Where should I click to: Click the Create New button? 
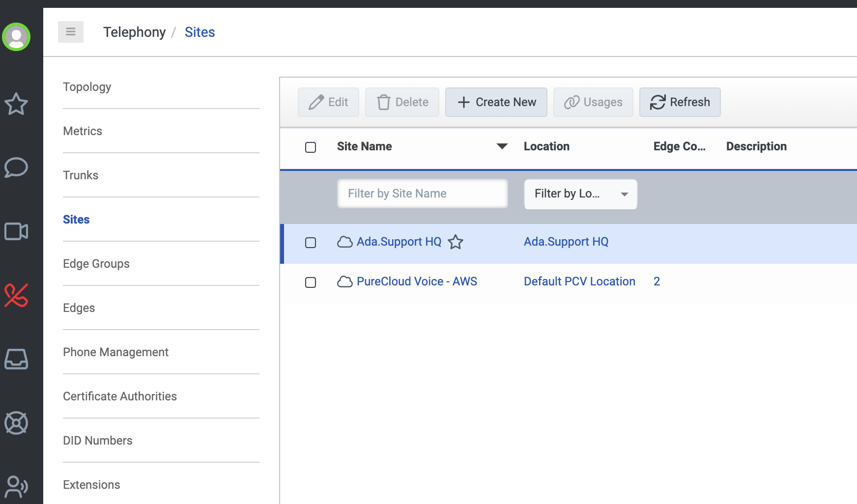[x=496, y=102]
